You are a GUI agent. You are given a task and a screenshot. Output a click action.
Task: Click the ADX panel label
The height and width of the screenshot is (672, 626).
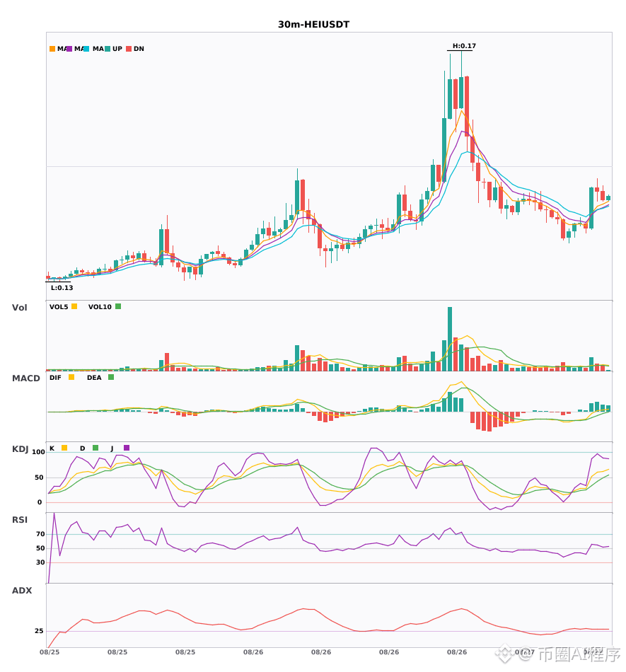(21, 591)
